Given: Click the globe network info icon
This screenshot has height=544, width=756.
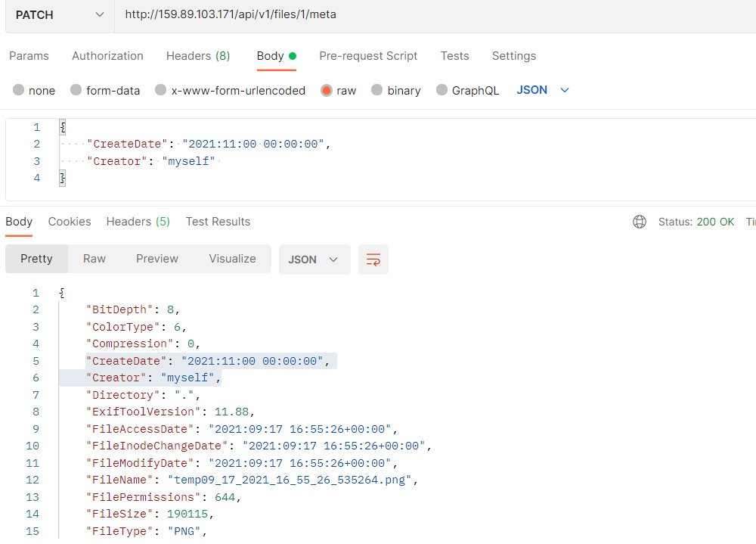Looking at the screenshot, I should tap(640, 222).
